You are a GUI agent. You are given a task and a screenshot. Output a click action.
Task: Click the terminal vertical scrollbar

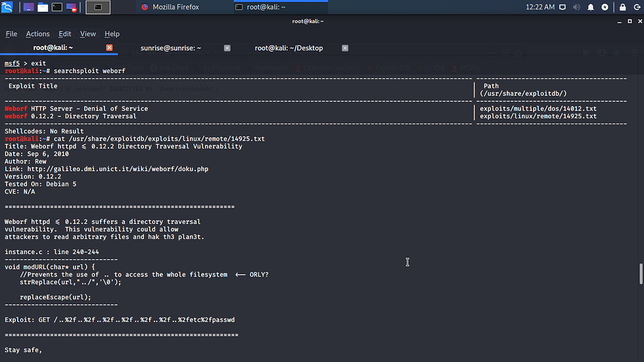[641, 273]
